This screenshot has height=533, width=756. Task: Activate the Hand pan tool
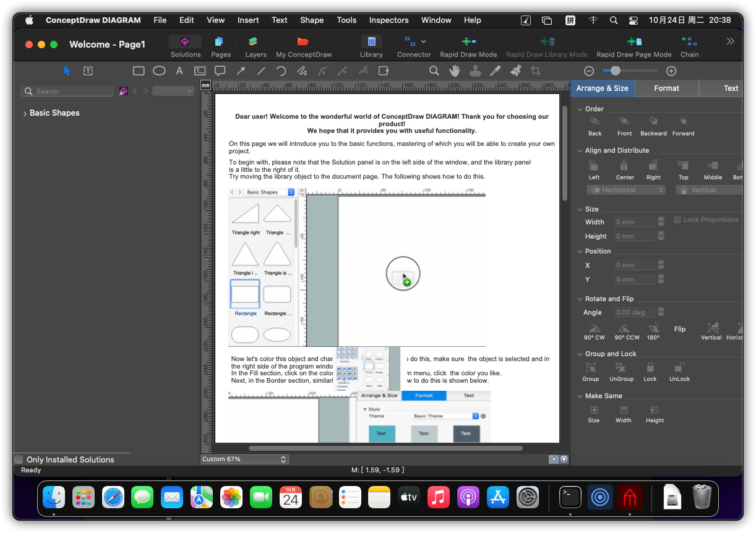click(455, 71)
